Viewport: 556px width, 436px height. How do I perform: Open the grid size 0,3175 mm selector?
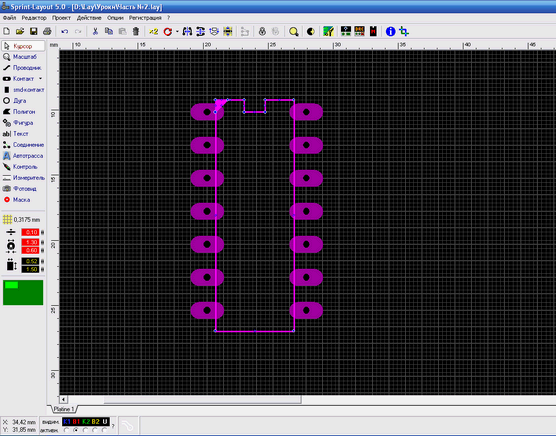click(x=22, y=220)
